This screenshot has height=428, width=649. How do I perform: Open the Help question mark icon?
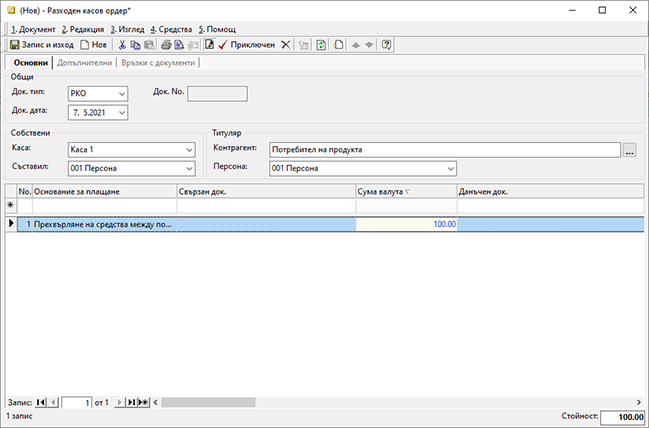(x=386, y=45)
